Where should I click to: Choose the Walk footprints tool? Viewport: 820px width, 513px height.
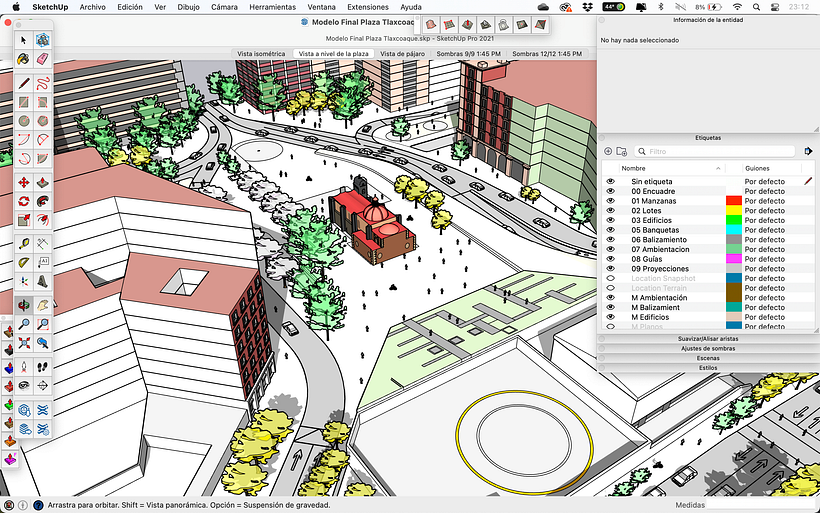[42, 367]
